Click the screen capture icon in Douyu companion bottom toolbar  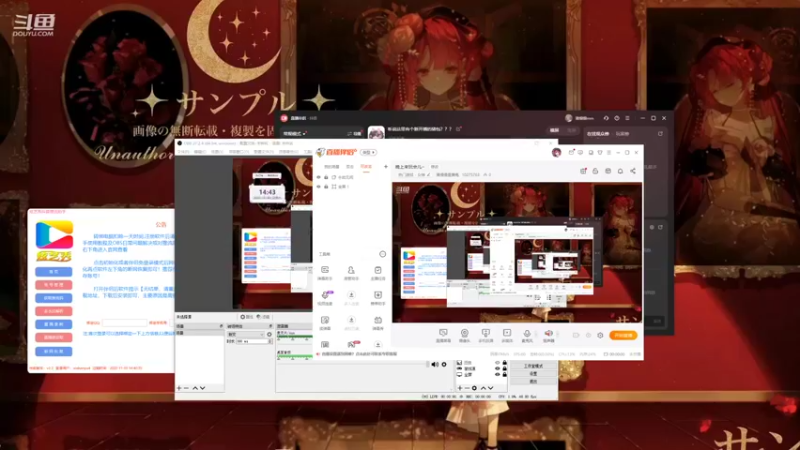click(443, 333)
